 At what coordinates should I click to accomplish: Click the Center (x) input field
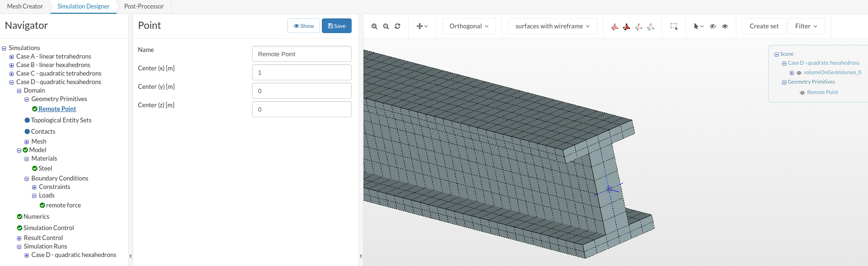click(x=302, y=72)
